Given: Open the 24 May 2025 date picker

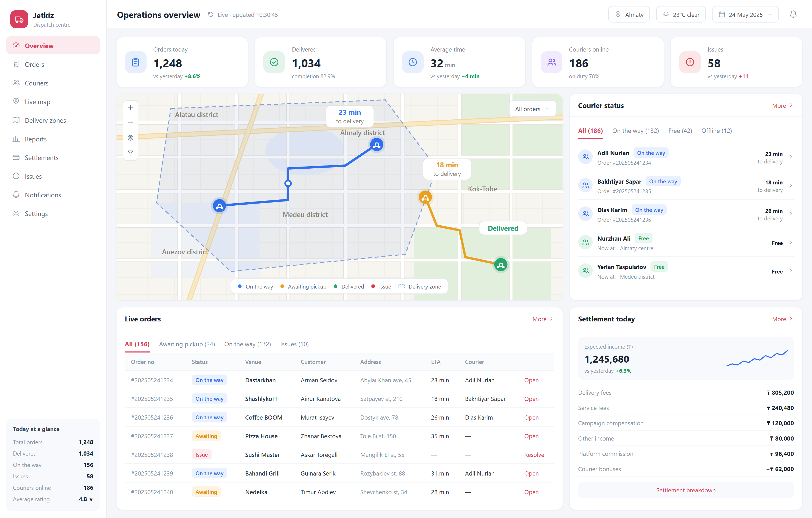Looking at the screenshot, I should (x=745, y=15).
